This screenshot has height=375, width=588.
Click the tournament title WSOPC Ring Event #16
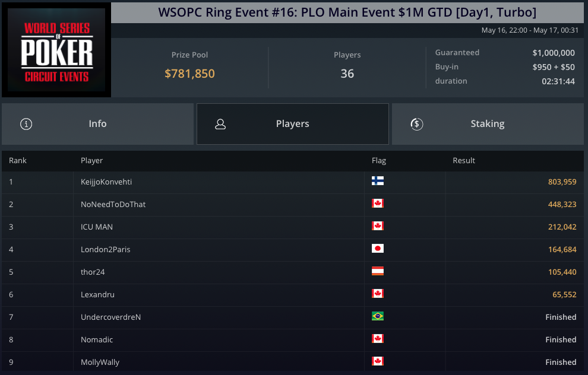347,12
